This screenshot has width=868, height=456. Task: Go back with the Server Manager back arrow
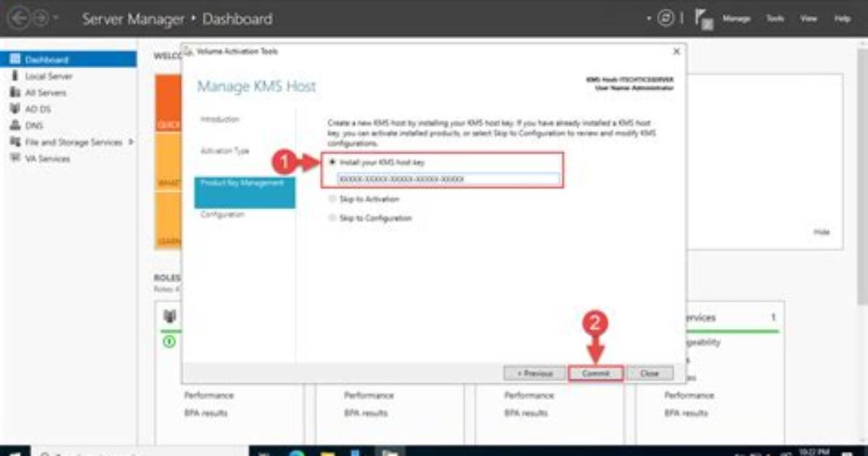point(19,18)
